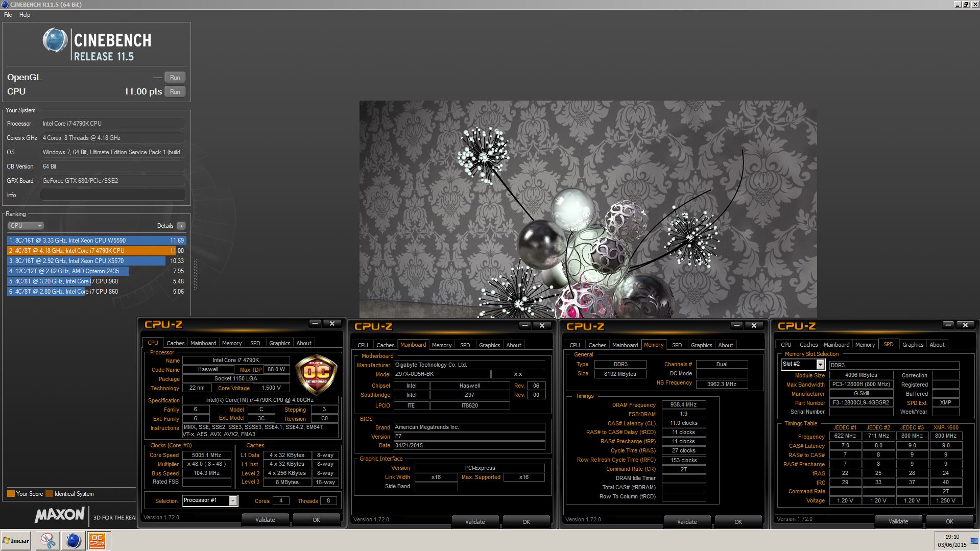
Task: Open OC CPU-Z taskbar icon
Action: (x=97, y=540)
